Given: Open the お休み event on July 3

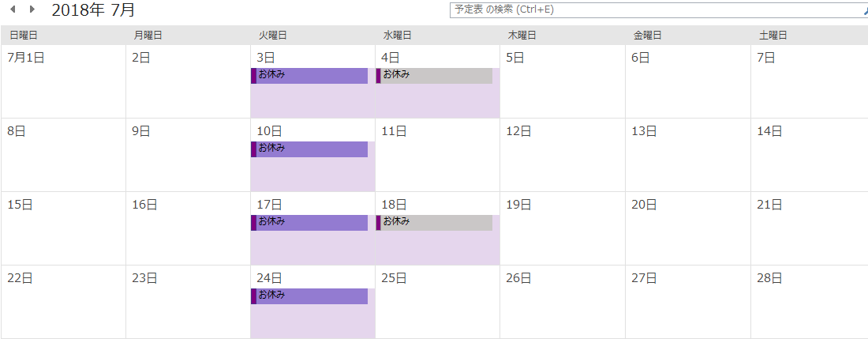Looking at the screenshot, I should coord(309,76).
